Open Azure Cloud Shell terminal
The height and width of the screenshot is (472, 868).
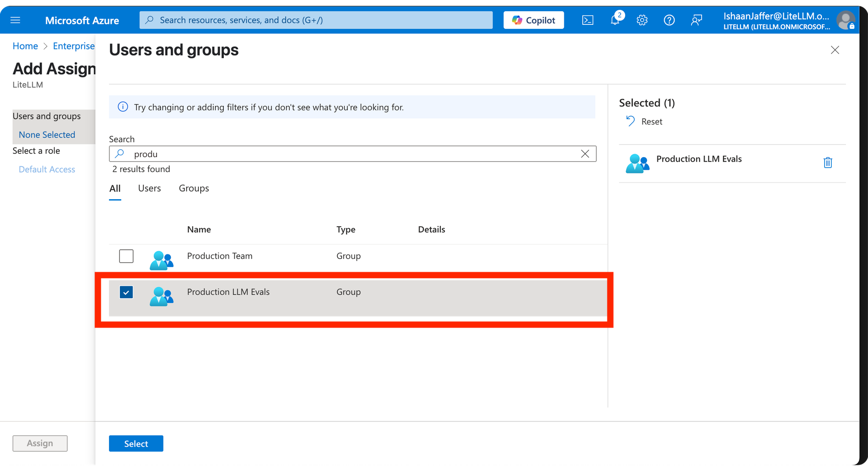[x=587, y=20]
